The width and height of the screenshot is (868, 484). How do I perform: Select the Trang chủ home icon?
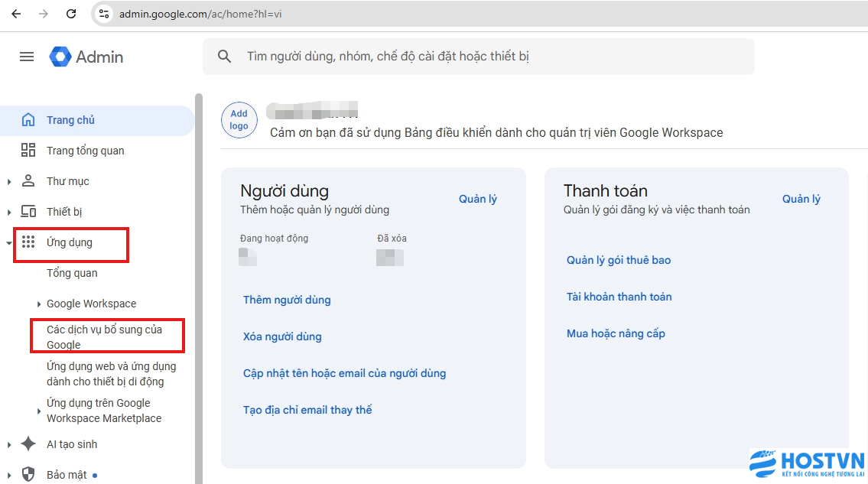click(x=28, y=120)
